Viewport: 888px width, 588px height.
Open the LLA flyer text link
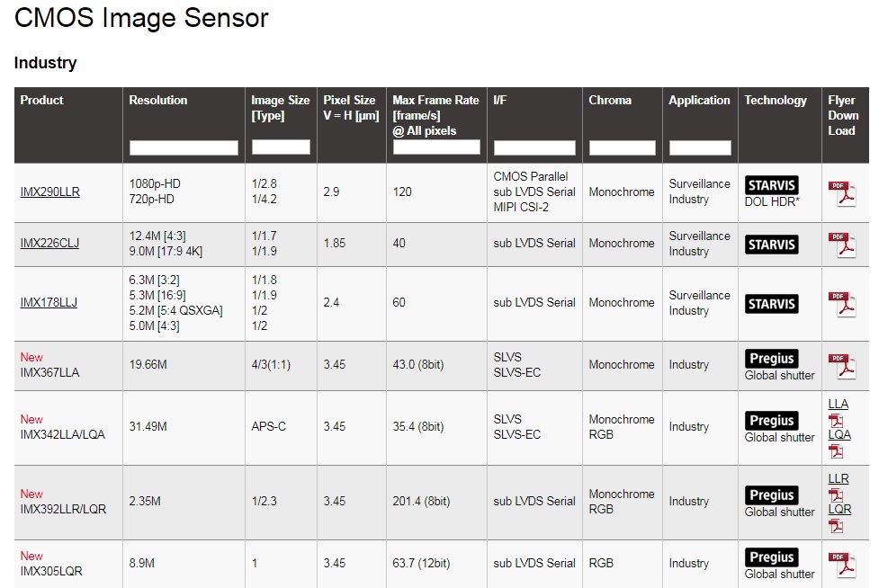click(x=839, y=404)
